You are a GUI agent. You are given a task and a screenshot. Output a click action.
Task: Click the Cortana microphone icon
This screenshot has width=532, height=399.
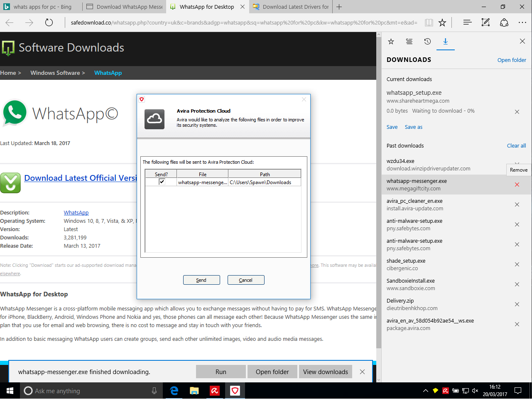[x=154, y=391]
